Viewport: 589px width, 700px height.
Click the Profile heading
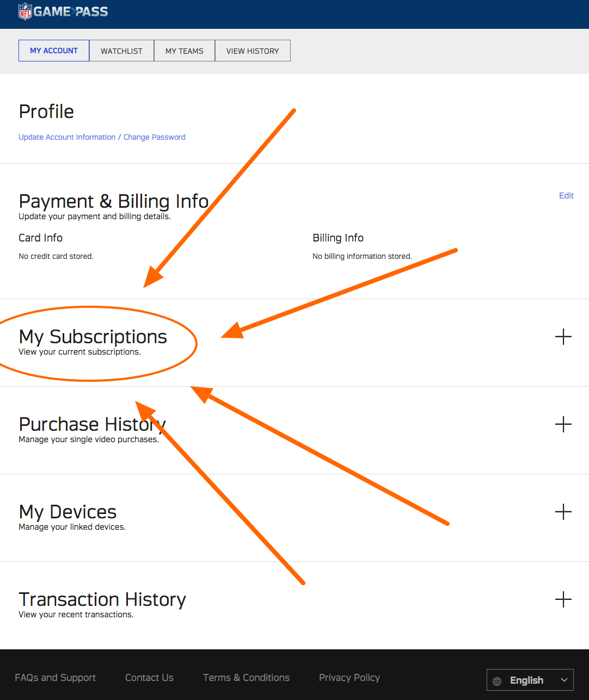click(46, 111)
